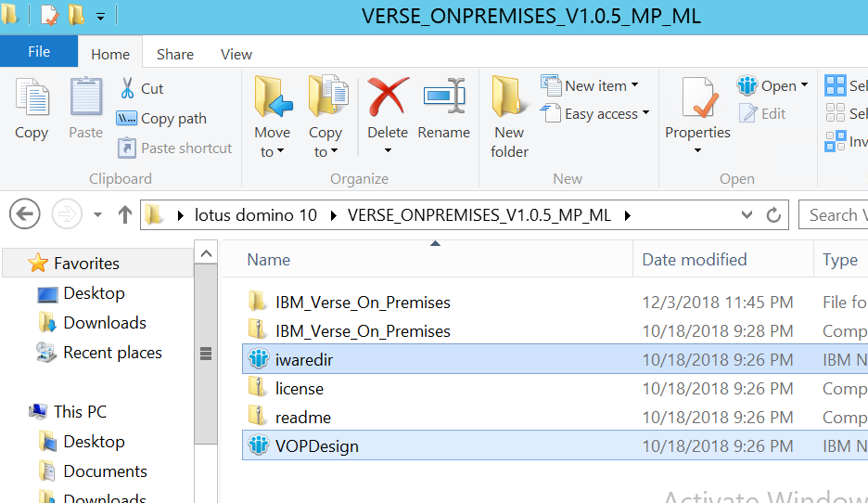Click the Forward navigation arrow

pyautogui.click(x=67, y=213)
